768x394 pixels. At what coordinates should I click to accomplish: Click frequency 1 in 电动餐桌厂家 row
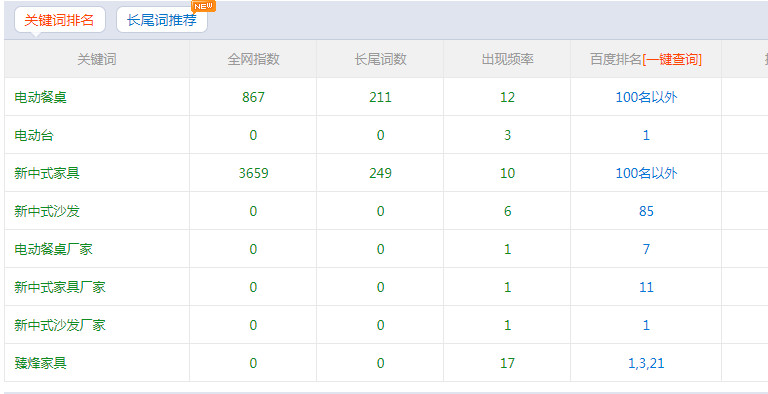point(507,249)
